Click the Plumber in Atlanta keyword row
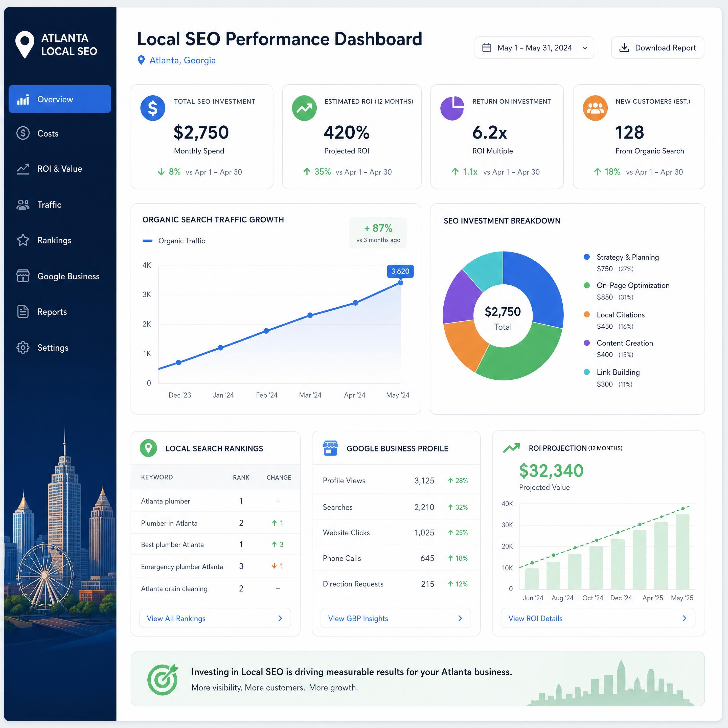The image size is (728, 728). [x=216, y=523]
